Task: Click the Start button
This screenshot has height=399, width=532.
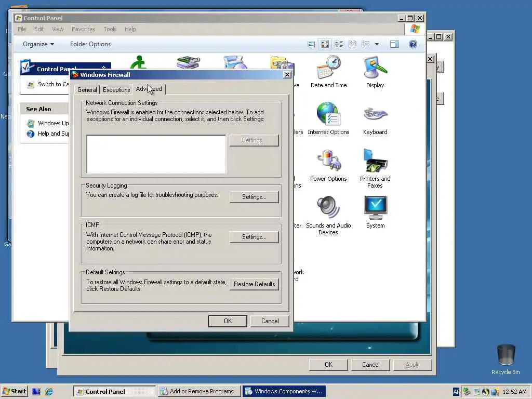Action: pos(14,392)
